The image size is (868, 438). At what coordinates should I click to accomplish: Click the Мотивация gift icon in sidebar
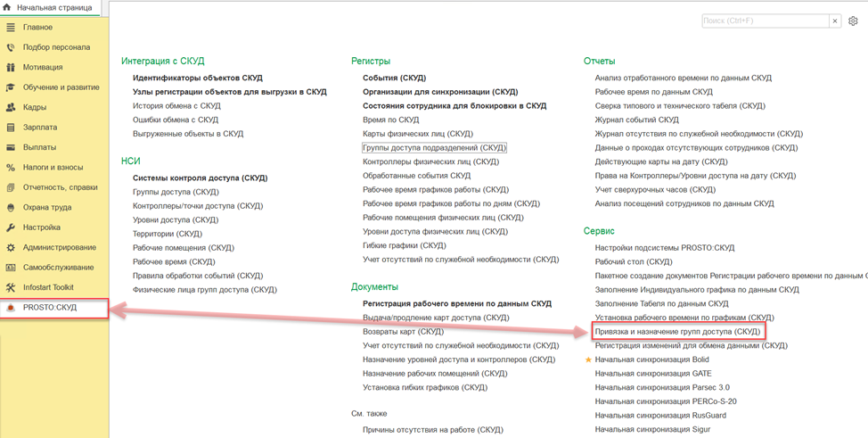11,68
